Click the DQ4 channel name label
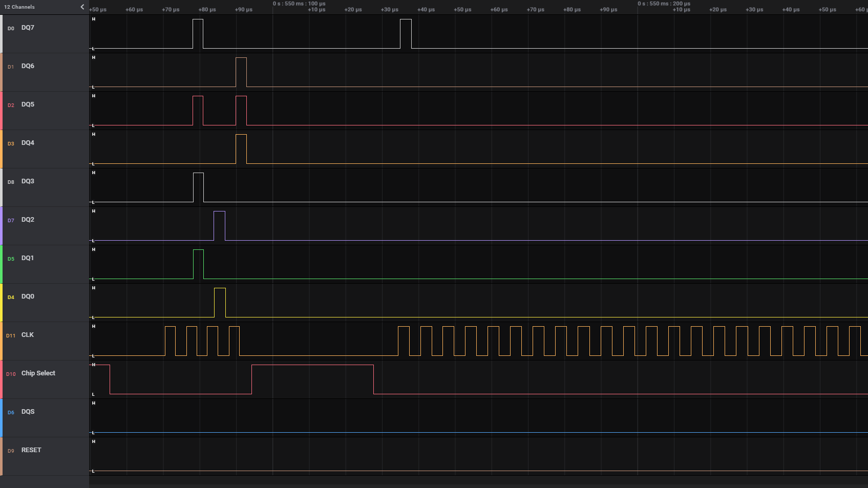 coord(27,143)
